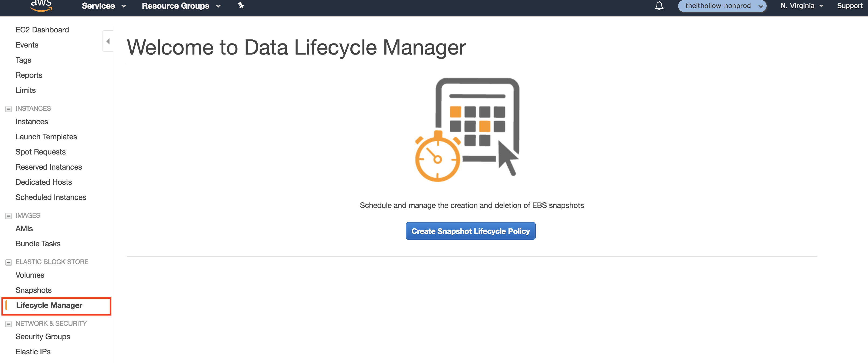Open the Support menu
868x363 pixels.
tap(849, 6)
